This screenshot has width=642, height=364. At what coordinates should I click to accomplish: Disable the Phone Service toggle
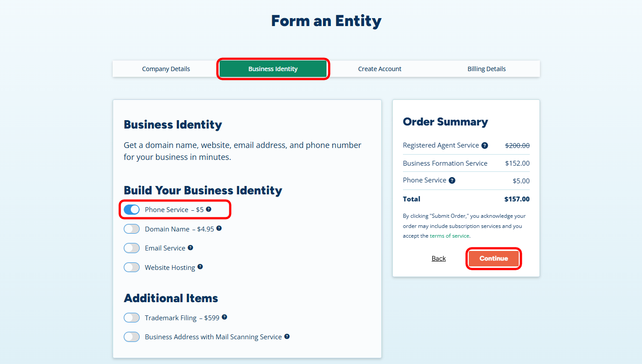click(x=132, y=209)
